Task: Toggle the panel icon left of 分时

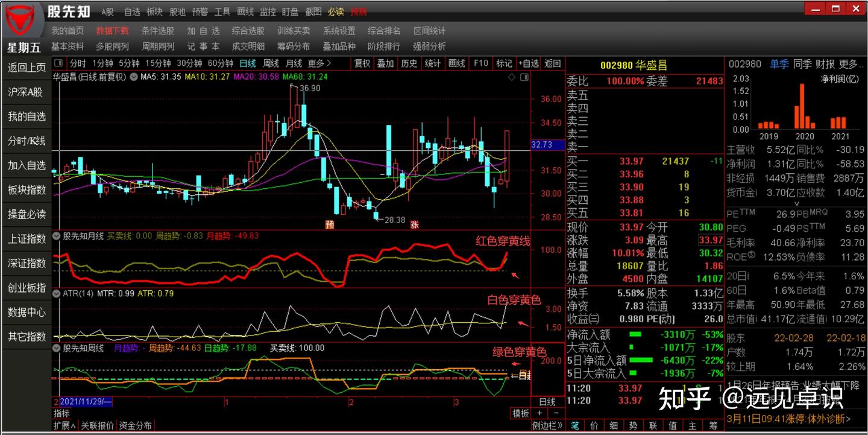Action: pos(58,63)
